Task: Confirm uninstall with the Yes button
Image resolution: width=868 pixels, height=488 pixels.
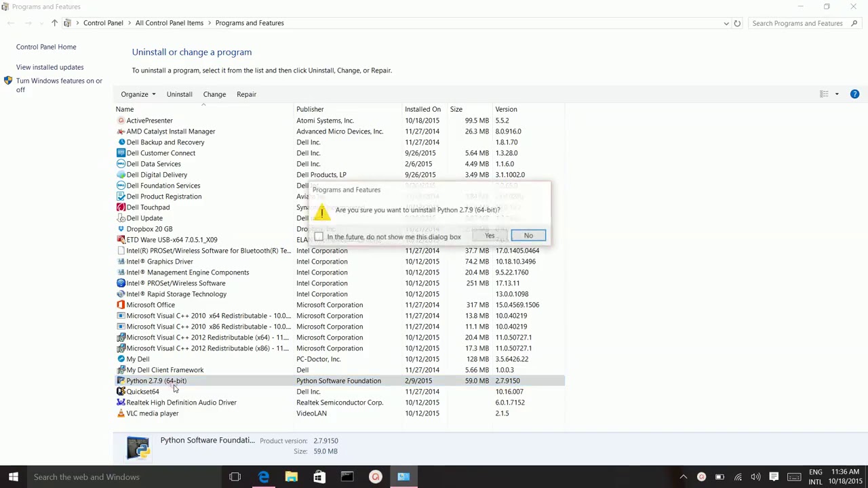Action: [x=490, y=236]
